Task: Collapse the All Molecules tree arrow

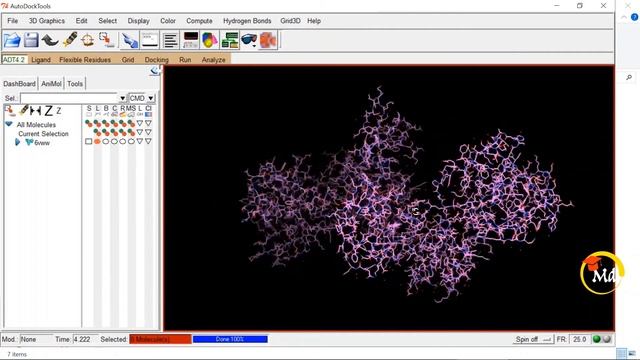Action: pos(9,124)
